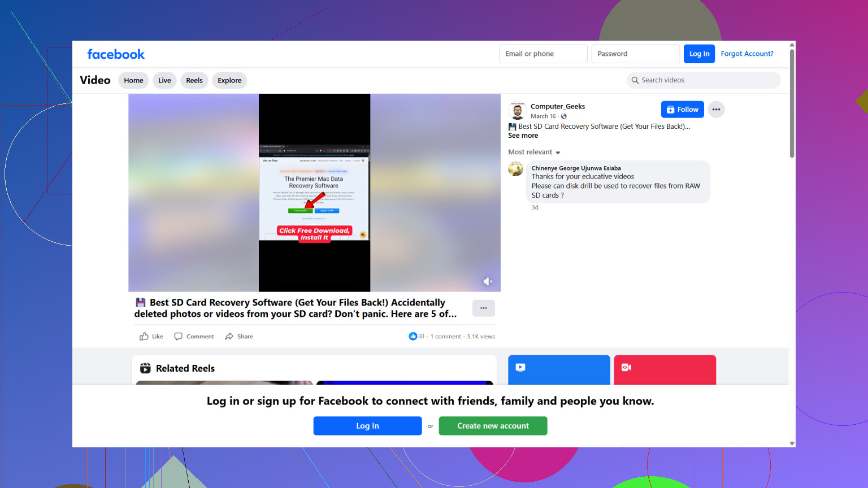This screenshot has height=488, width=868.
Task: Click Chinenye George Ujunwa Esiaba's avatar
Action: coord(516,168)
